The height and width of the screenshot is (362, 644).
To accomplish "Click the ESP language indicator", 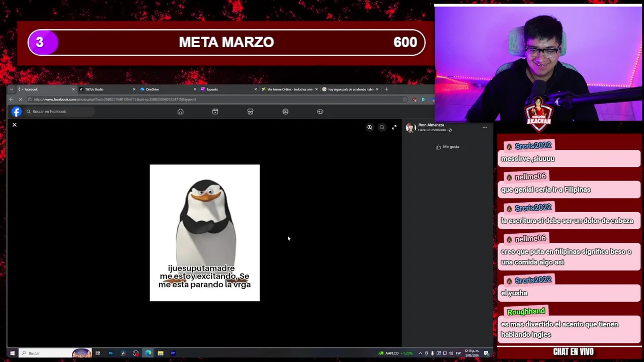I will click(x=458, y=353).
